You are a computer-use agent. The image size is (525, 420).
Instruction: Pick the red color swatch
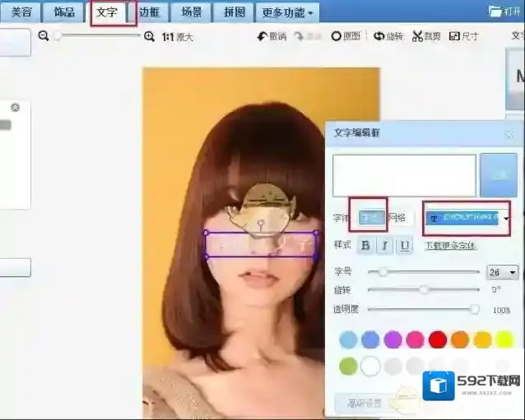point(438,339)
